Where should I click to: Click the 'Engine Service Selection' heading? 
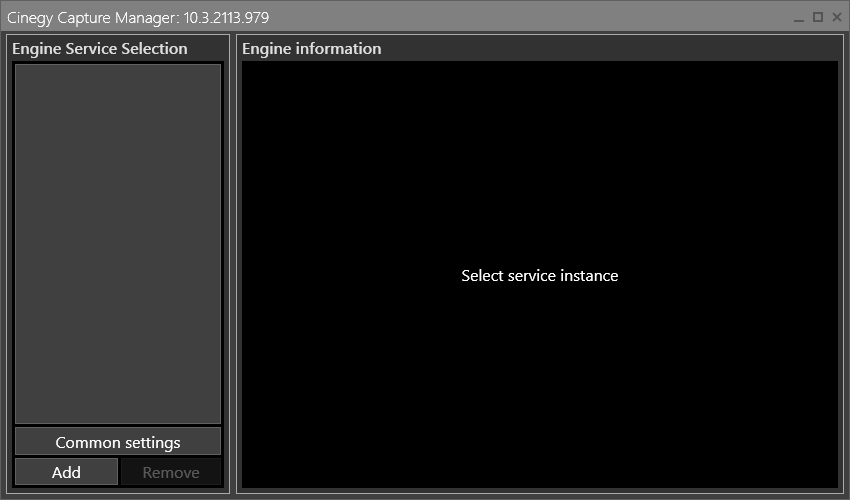point(100,49)
